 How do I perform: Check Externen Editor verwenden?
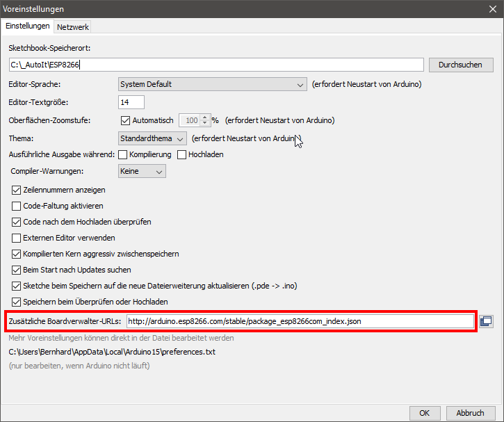(x=17, y=238)
